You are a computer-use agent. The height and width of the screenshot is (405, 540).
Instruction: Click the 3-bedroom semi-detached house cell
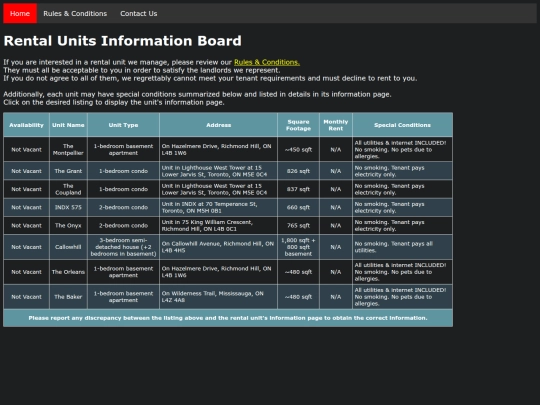tap(123, 247)
